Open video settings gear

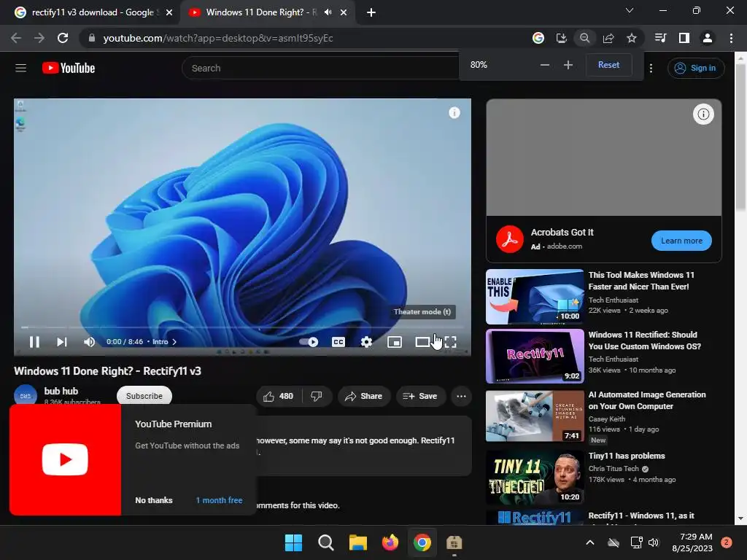pos(366,342)
